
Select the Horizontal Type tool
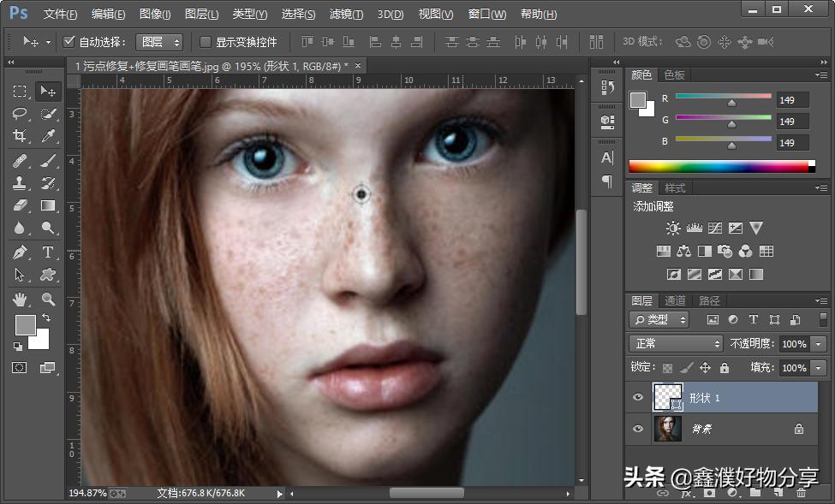pos(49,252)
